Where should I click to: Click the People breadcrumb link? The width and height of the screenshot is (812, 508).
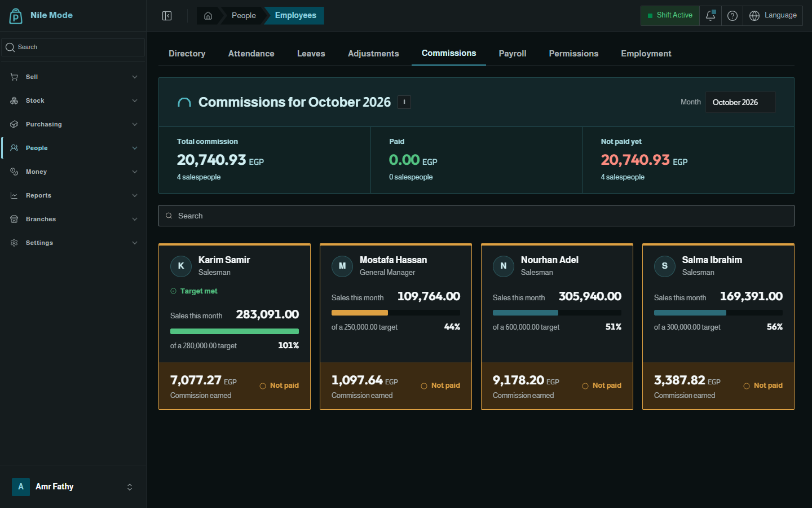pos(244,16)
